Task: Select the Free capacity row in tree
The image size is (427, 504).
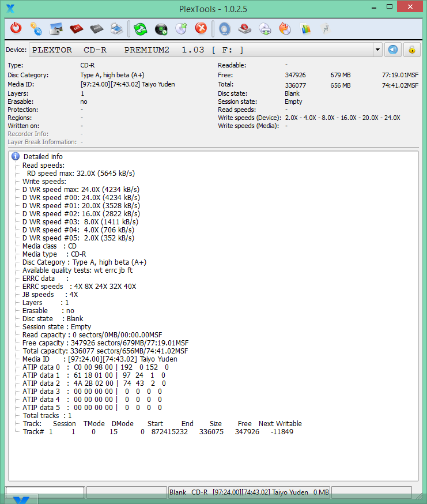Action: tap(105, 343)
